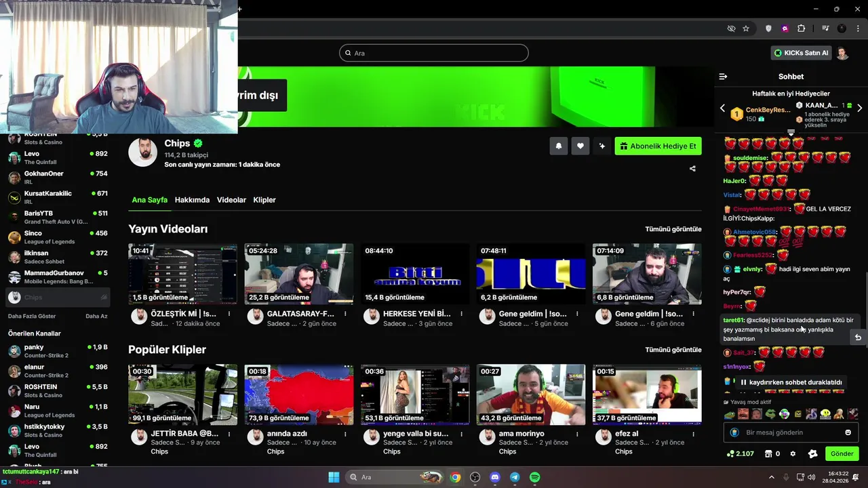Open Sinco League of Legends channel
Screen dimensions: 868x488
point(58,237)
